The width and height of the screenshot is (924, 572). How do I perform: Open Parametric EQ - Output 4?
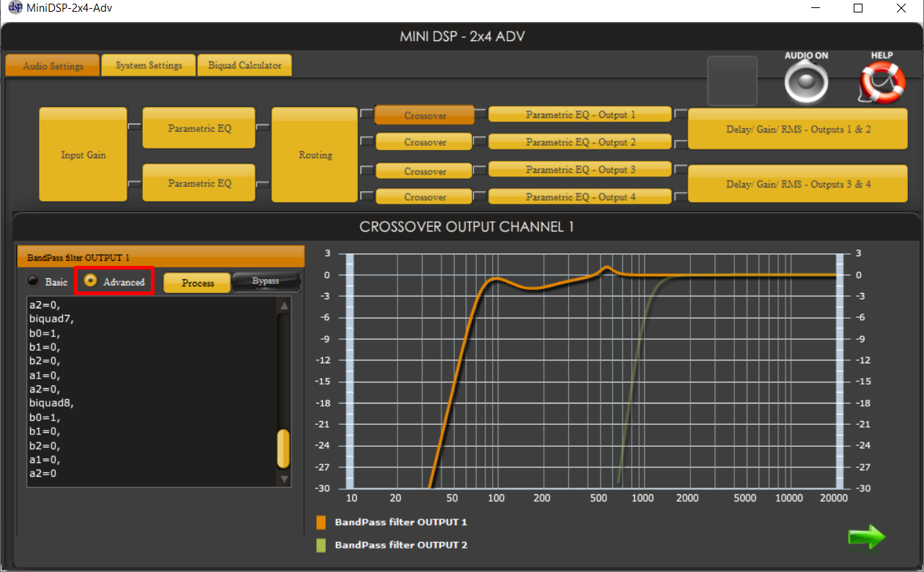tap(580, 196)
